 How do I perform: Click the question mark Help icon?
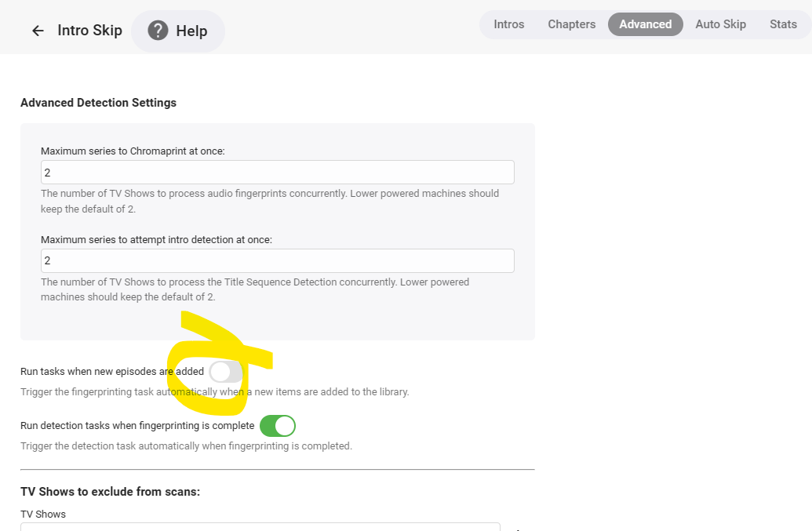click(x=158, y=31)
